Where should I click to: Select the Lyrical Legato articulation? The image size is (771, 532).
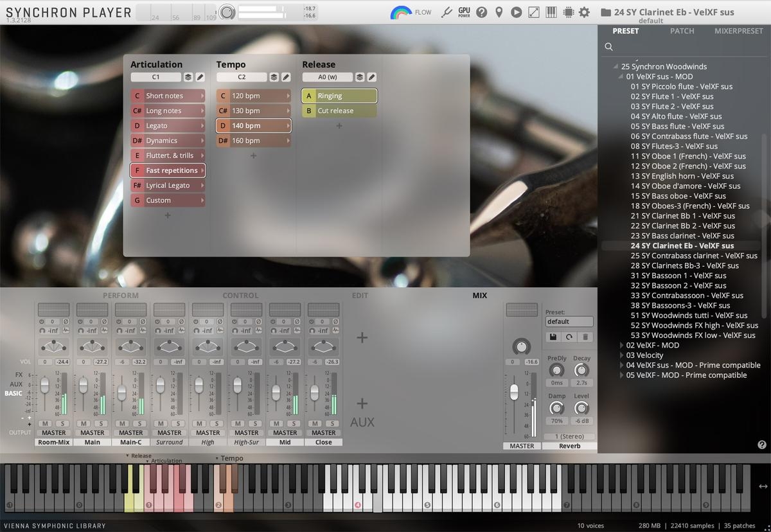tap(167, 186)
